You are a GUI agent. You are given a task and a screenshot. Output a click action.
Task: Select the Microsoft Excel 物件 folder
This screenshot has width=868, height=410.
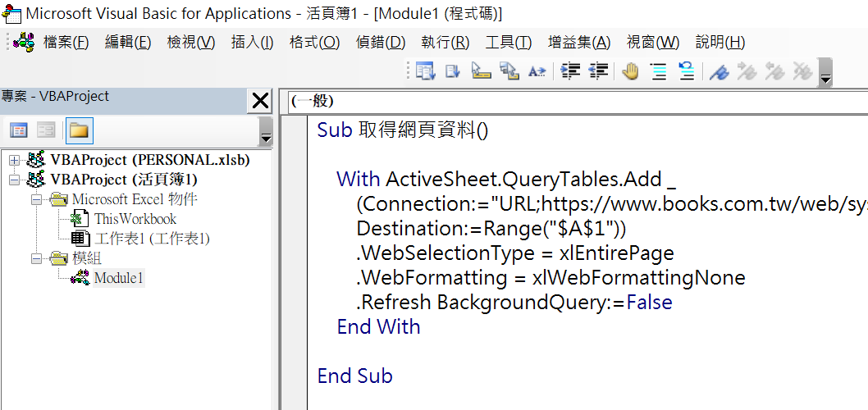(135, 199)
